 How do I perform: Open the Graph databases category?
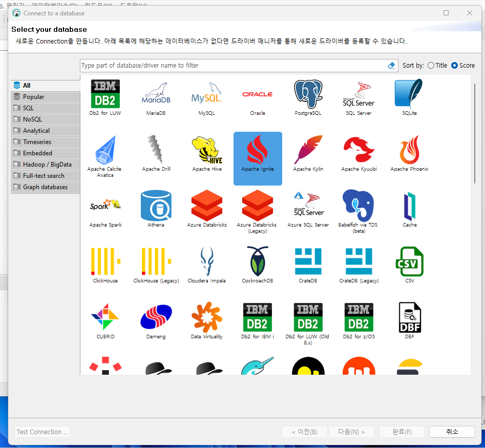point(46,187)
